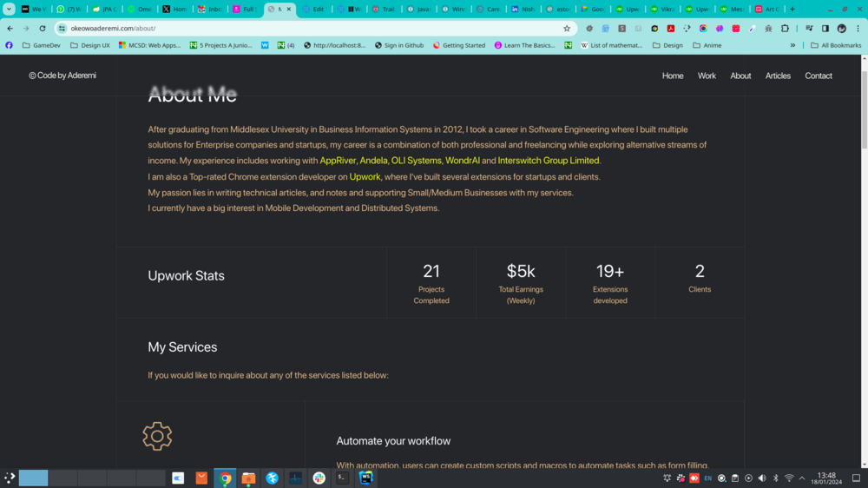Open the Learn The Basics bookmark
This screenshot has width=868, height=488.
[525, 45]
